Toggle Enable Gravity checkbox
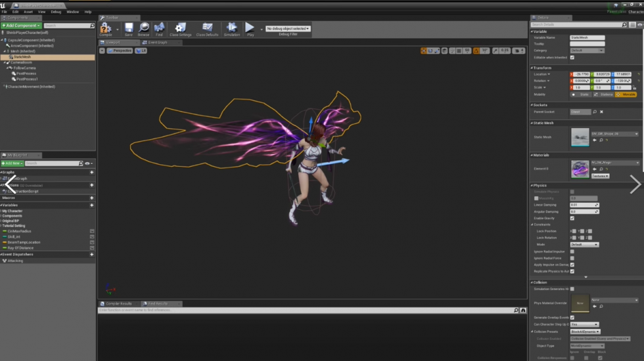 572,218
